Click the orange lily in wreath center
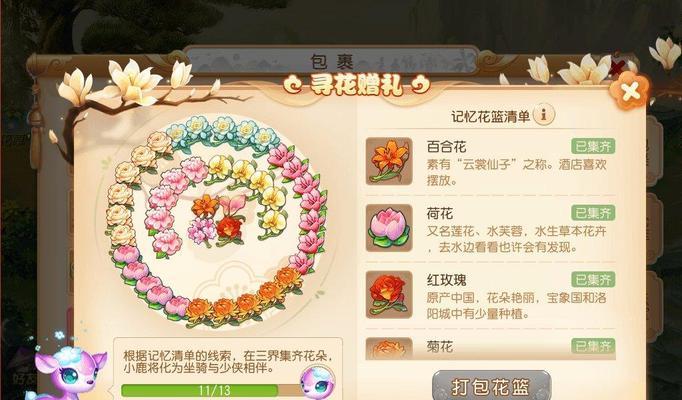Screen dimensions: 682x400 coord(205,206)
